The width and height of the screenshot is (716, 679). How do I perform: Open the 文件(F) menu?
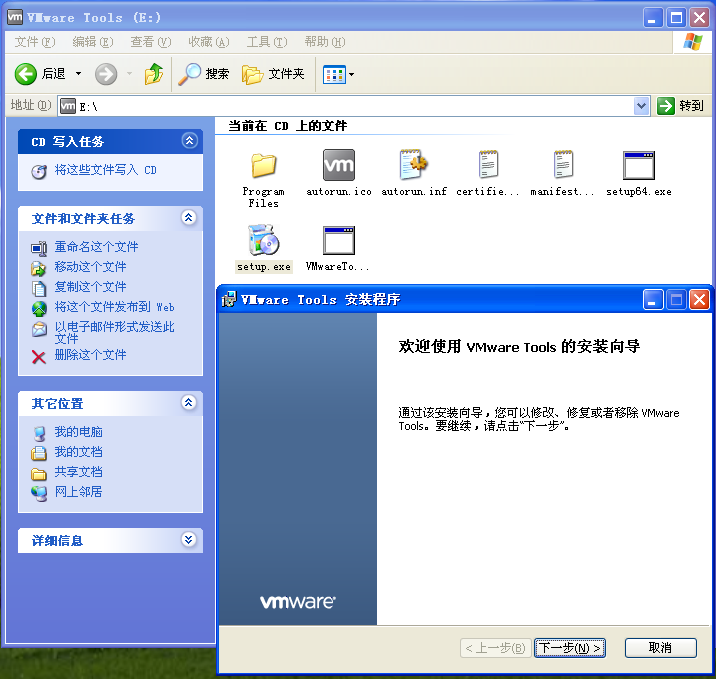(x=35, y=42)
